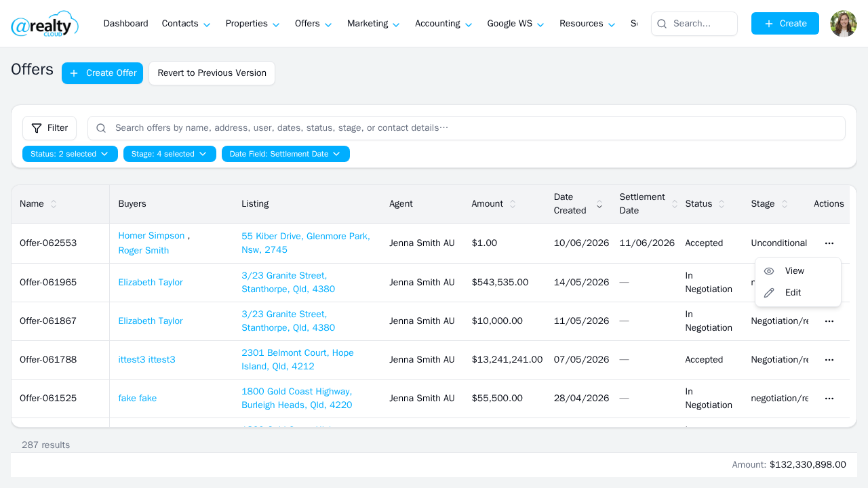Click the @realty cloud logo
The image size is (868, 488).
tap(45, 24)
